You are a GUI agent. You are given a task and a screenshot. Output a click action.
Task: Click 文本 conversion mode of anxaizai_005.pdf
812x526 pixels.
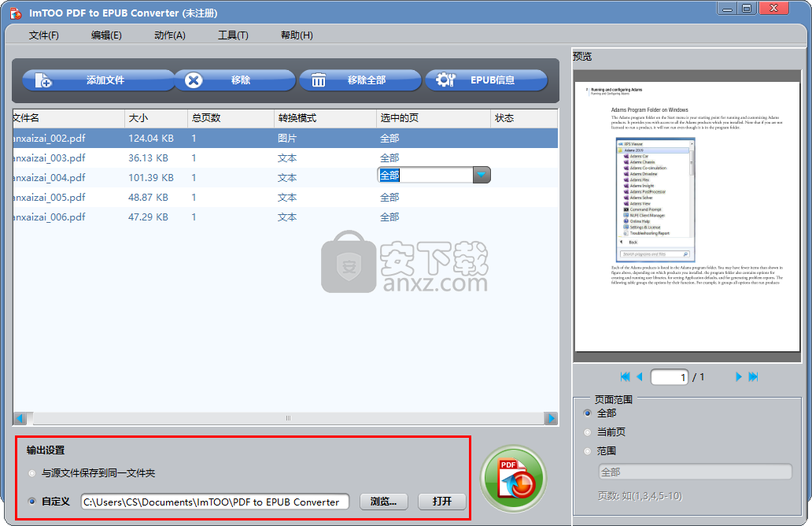point(287,198)
